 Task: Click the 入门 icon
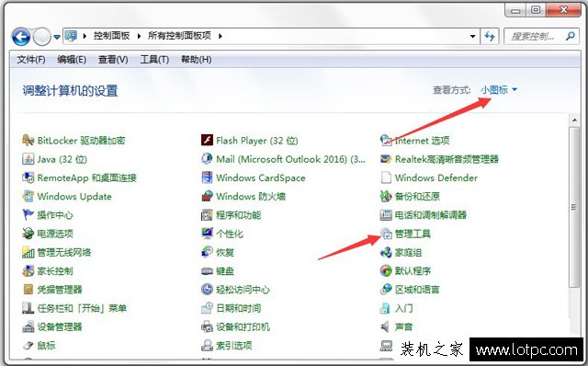pos(386,308)
